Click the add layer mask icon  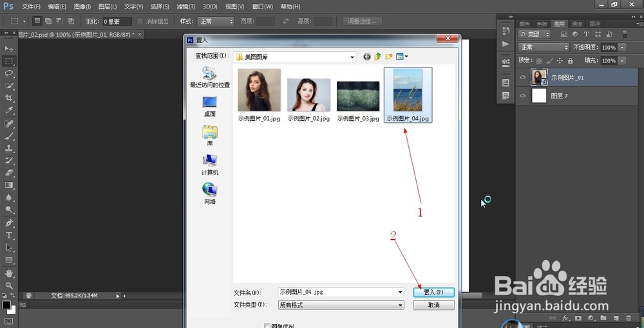pos(578,318)
